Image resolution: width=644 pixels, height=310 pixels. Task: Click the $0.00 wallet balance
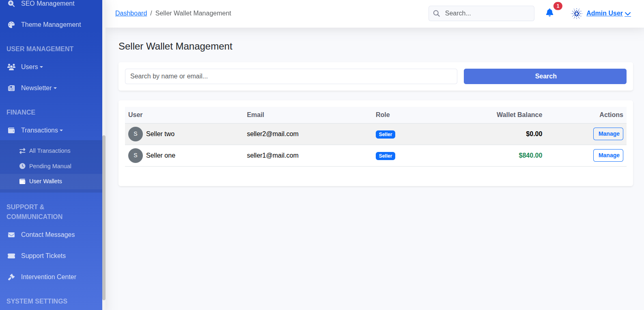coord(534,134)
